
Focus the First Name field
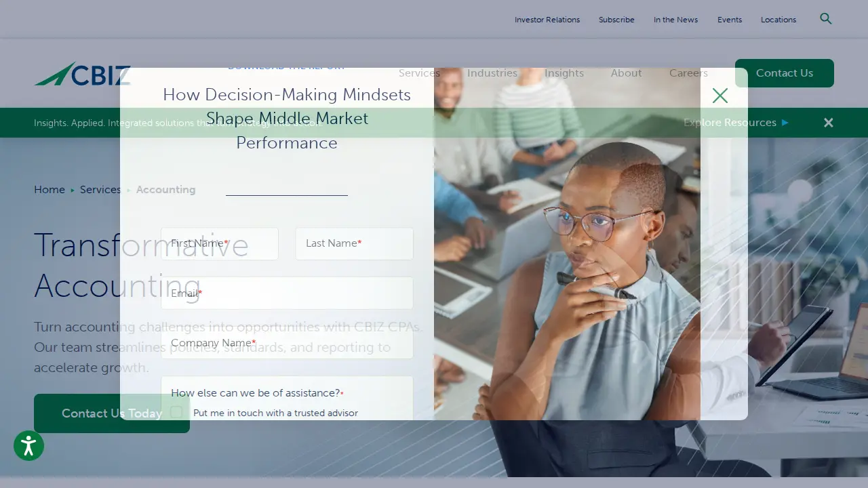(220, 243)
